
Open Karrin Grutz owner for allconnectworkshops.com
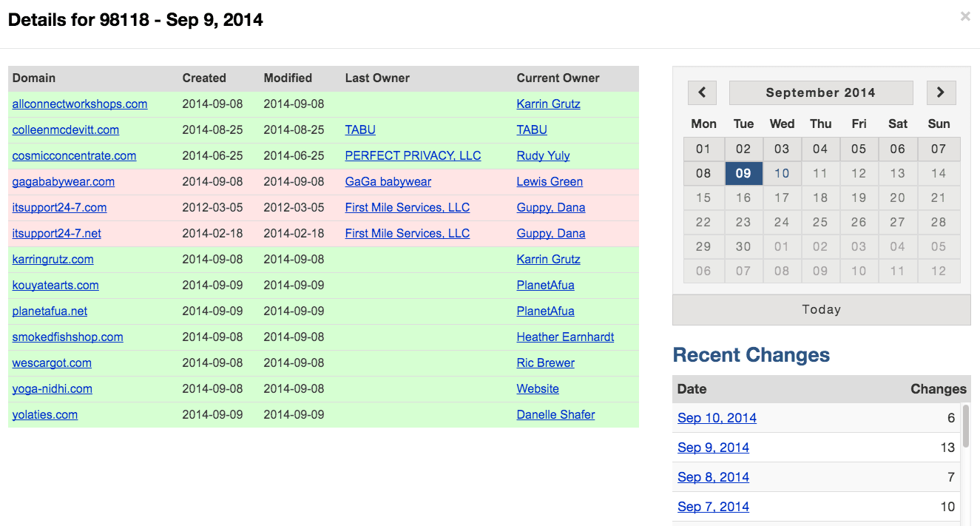(549, 104)
